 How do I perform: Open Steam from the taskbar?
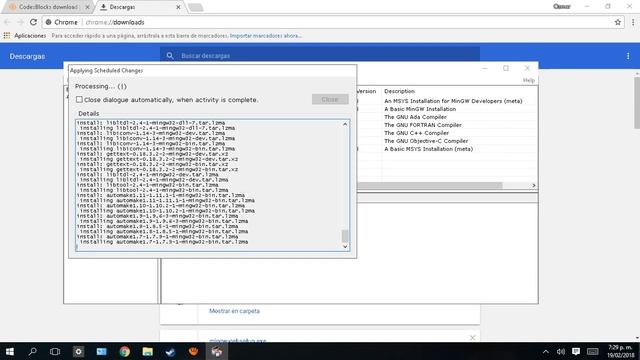tap(170, 351)
